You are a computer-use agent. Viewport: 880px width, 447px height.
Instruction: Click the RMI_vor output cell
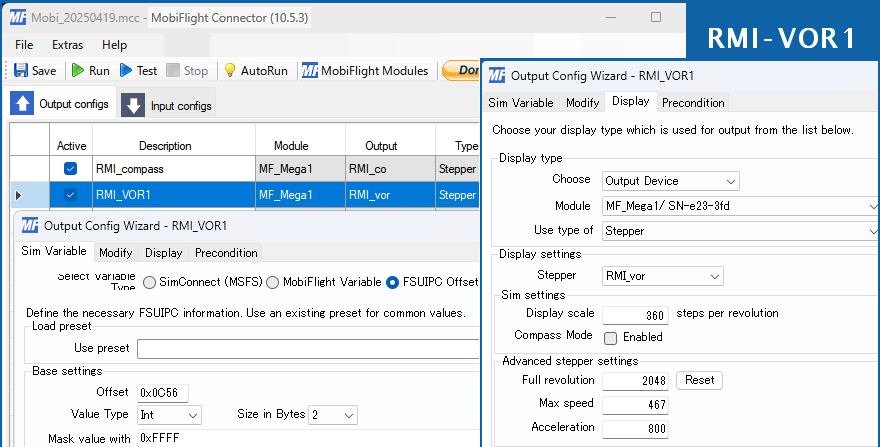tap(391, 195)
